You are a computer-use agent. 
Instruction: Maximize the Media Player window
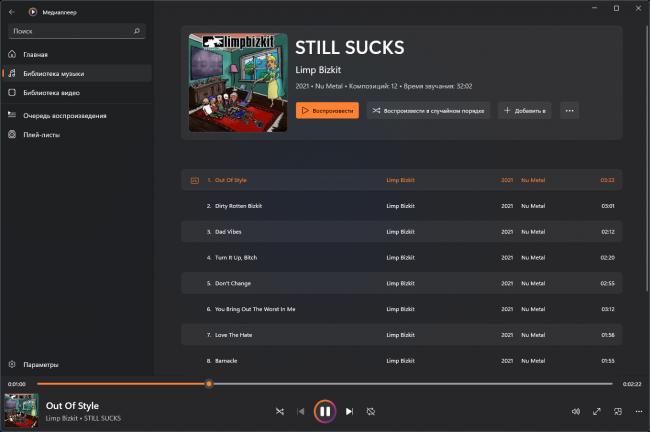click(x=616, y=8)
